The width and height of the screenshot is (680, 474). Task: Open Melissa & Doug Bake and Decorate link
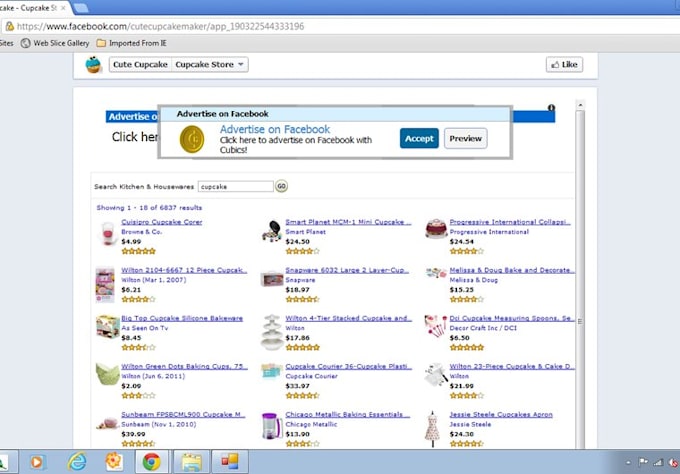[512, 270]
